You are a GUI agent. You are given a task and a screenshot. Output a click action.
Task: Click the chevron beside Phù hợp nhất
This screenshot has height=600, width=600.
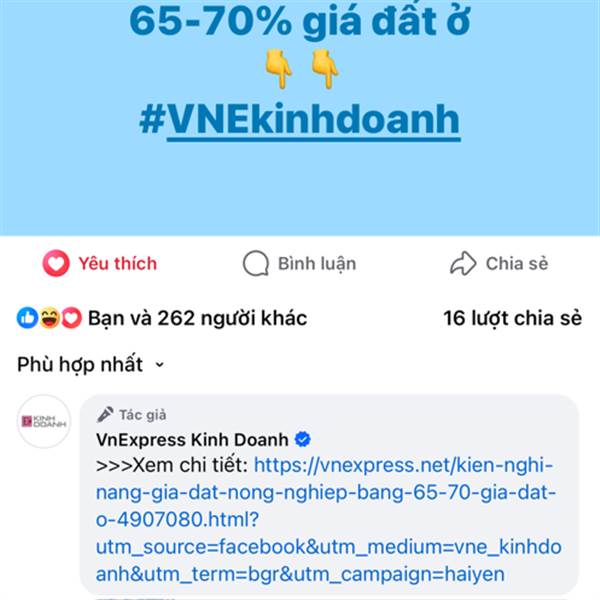(160, 365)
